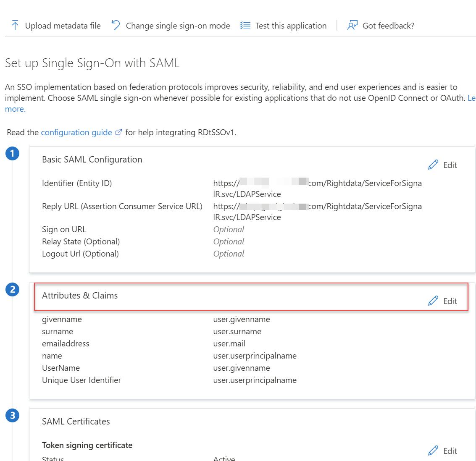
Task: Select the Identifier entity ID URL value
Action: [317, 189]
